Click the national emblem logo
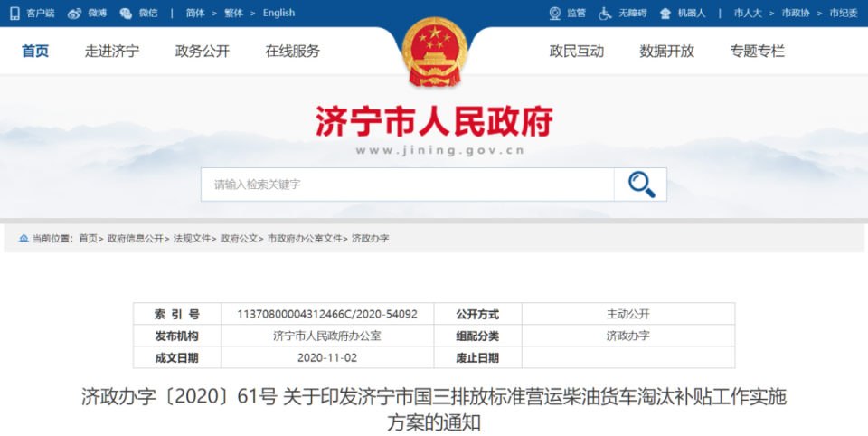The width and height of the screenshot is (868, 436). point(434,52)
